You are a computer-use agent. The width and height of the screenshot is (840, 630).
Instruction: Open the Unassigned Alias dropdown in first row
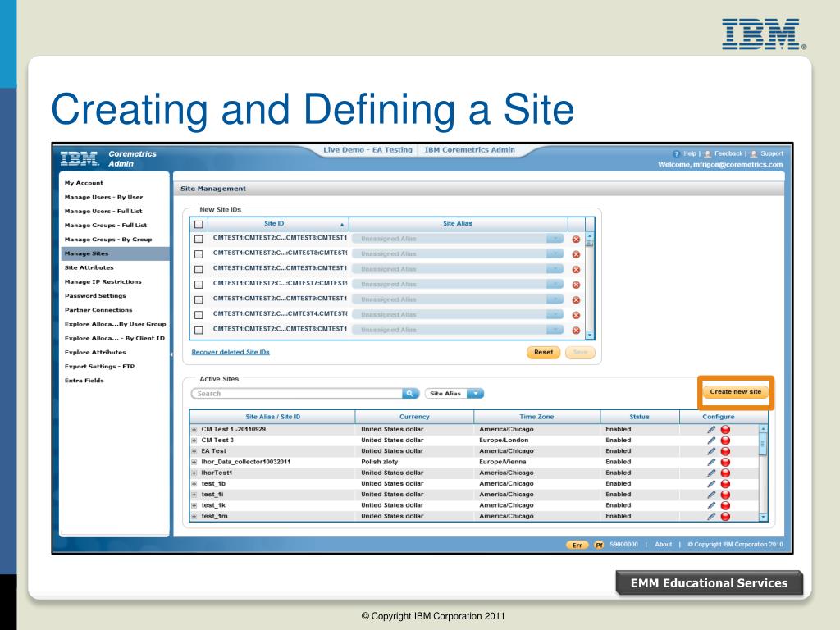point(555,239)
